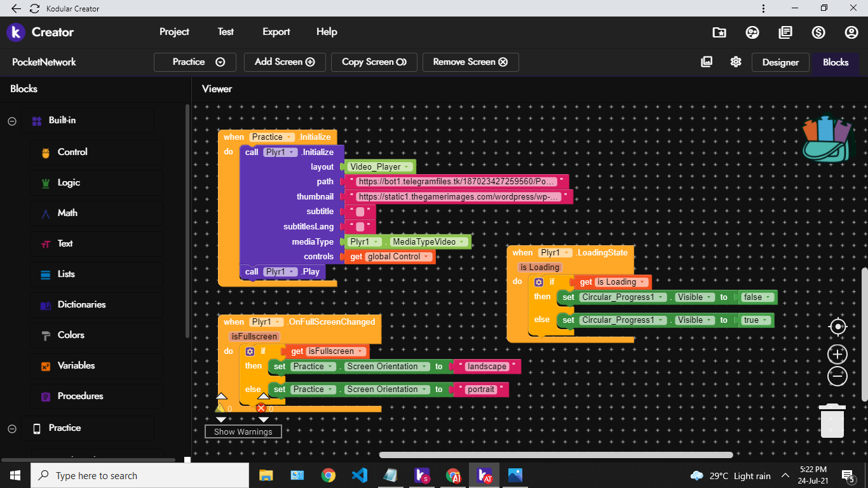Click the Show Warnings button
The image size is (868, 488).
point(243,432)
